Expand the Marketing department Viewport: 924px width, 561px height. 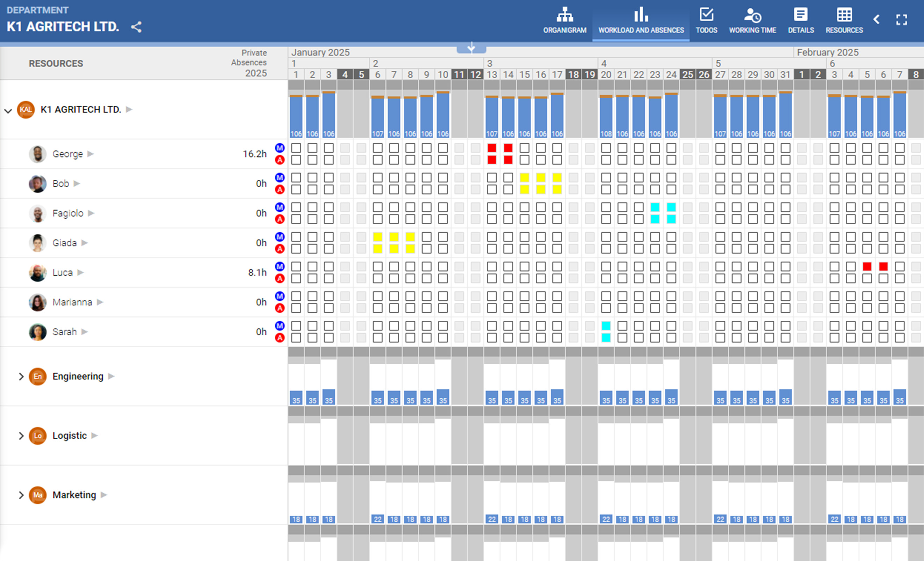pos(21,495)
